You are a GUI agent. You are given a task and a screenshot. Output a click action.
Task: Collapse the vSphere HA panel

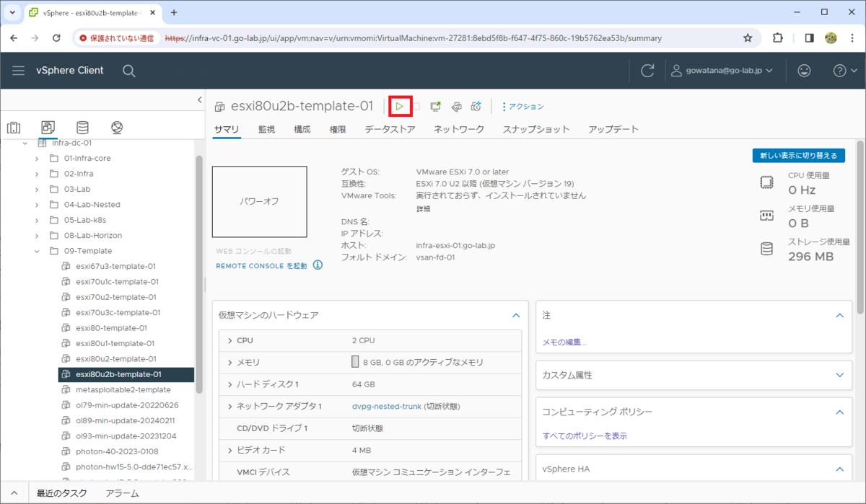coord(839,469)
